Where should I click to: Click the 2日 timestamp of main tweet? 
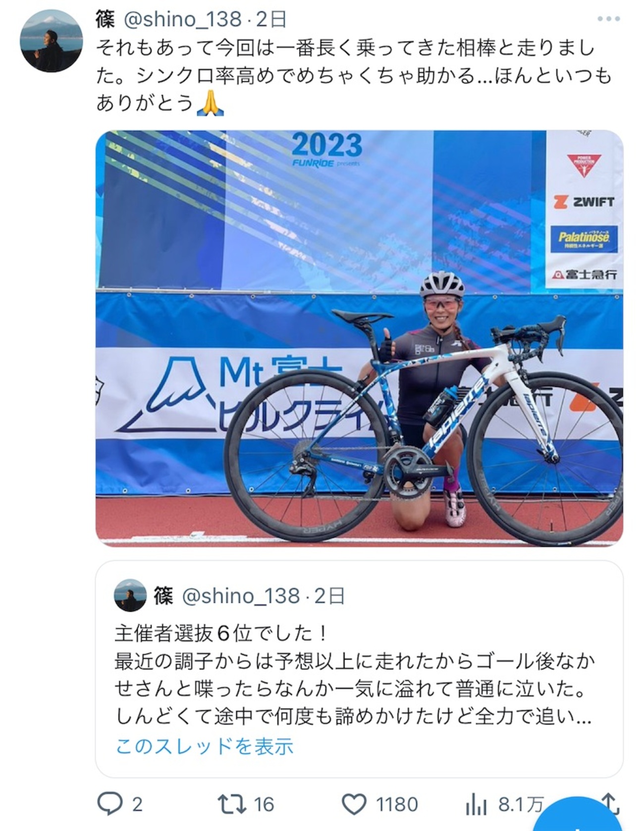pyautogui.click(x=271, y=19)
